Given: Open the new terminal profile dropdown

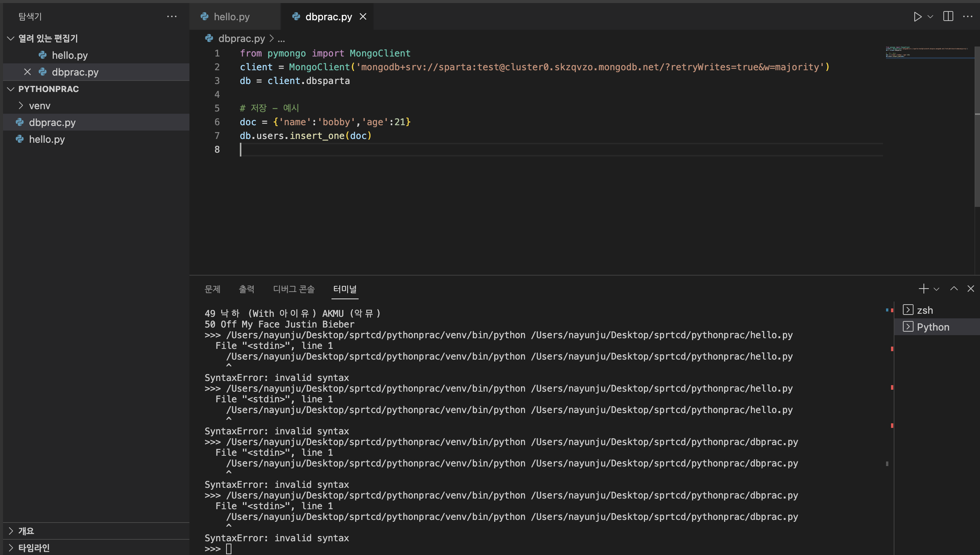Looking at the screenshot, I should [936, 289].
